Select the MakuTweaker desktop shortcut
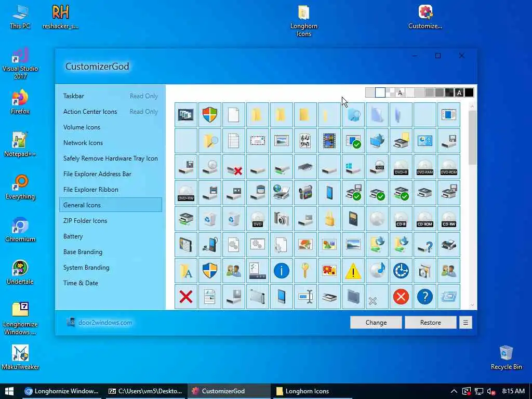This screenshot has height=399, width=532. point(20,357)
